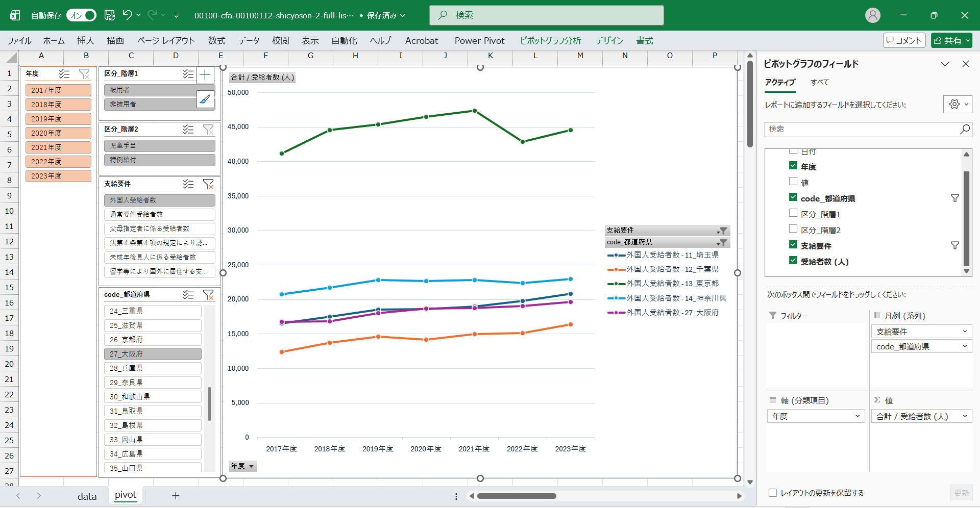Enable レイアウトの更新を保留する checkbox
This screenshot has width=980, height=508.
[773, 493]
